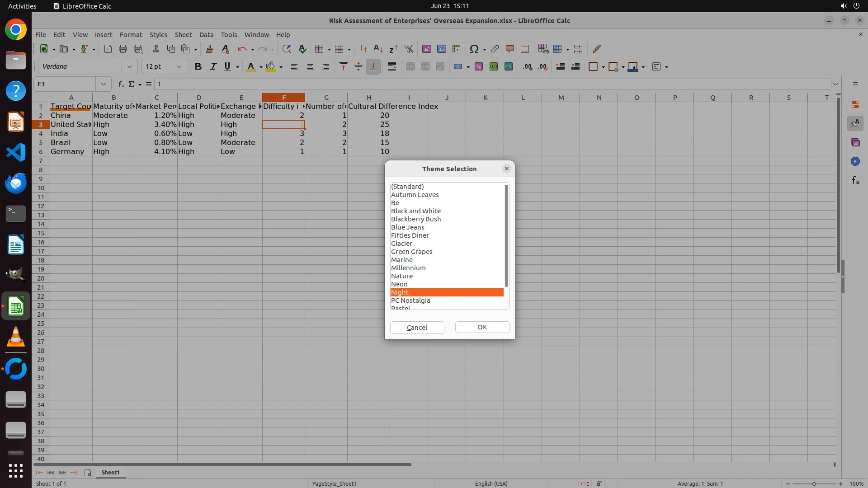Open the Special Character icon
This screenshot has width=868, height=488.
coord(474,49)
